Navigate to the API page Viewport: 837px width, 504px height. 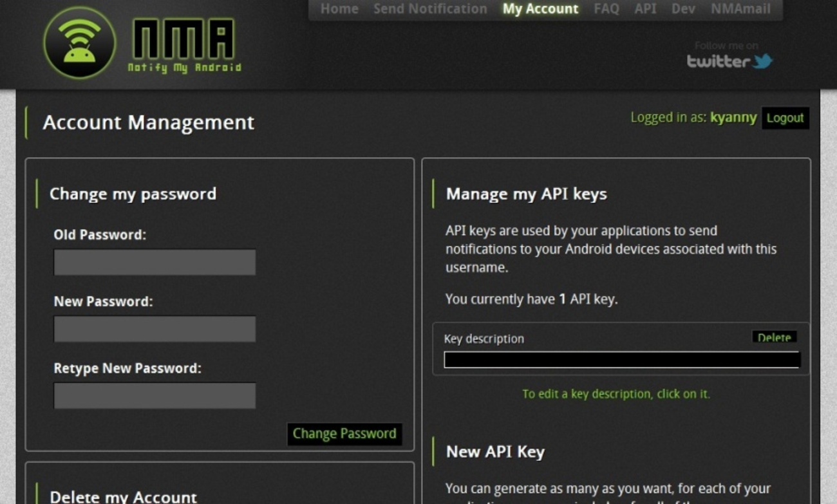tap(645, 9)
